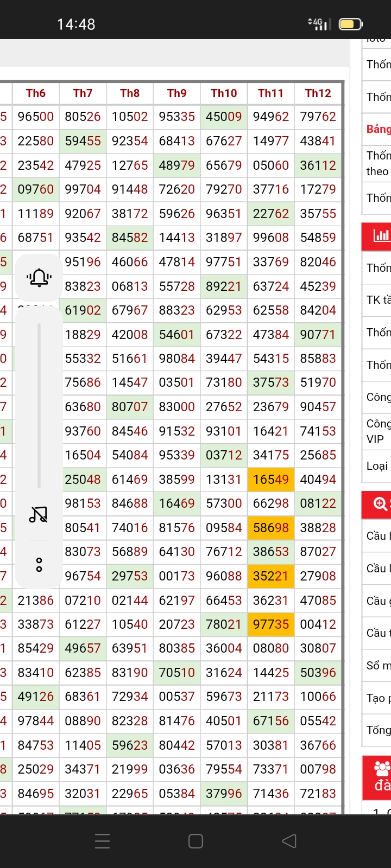The width and height of the screenshot is (391, 868).
Task: Open recent apps with three-line nav icon
Action: [x=102, y=841]
